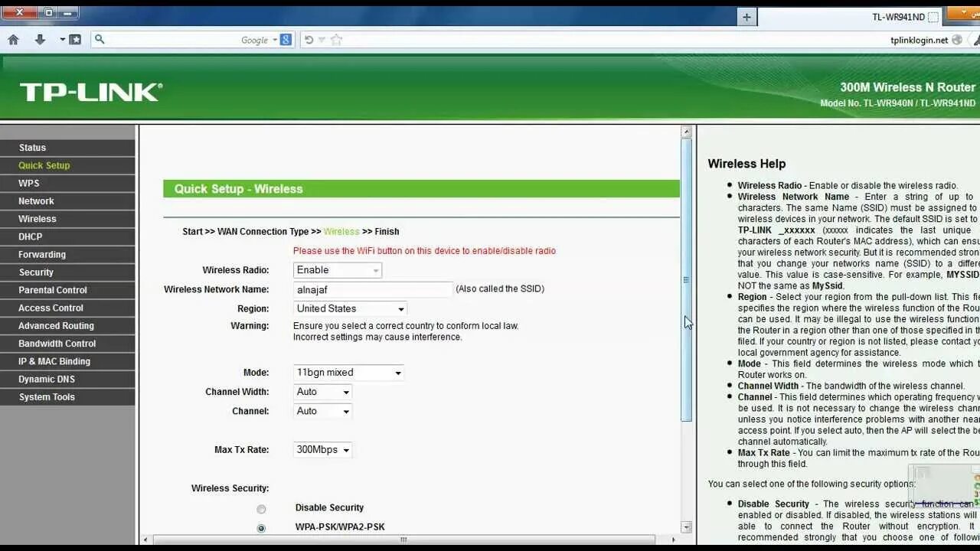980x551 pixels.
Task: Open the IP & MAC Binding menu item
Action: pos(67,361)
